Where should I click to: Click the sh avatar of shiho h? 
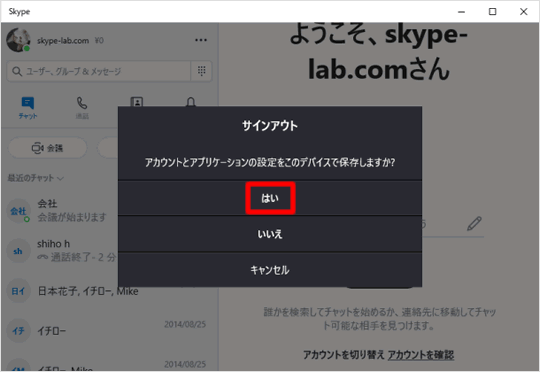click(x=18, y=251)
